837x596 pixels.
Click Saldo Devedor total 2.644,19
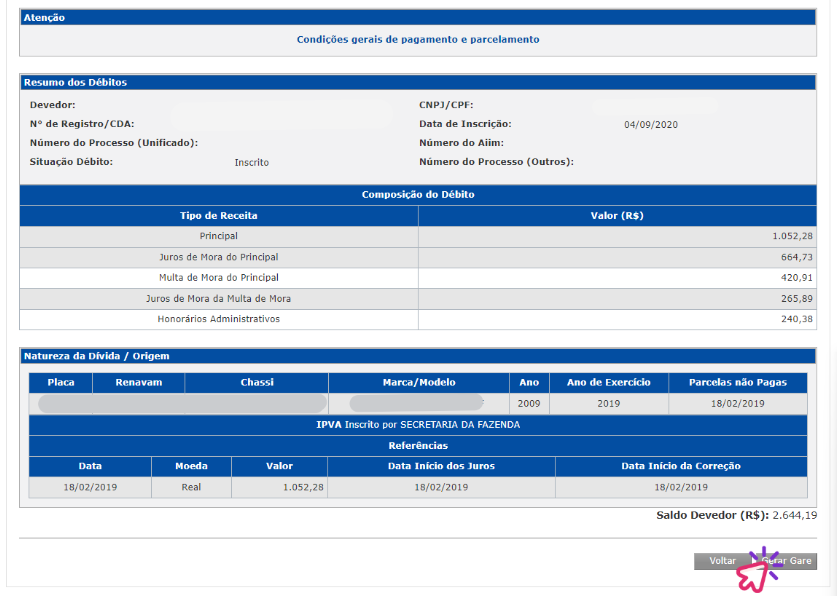794,515
